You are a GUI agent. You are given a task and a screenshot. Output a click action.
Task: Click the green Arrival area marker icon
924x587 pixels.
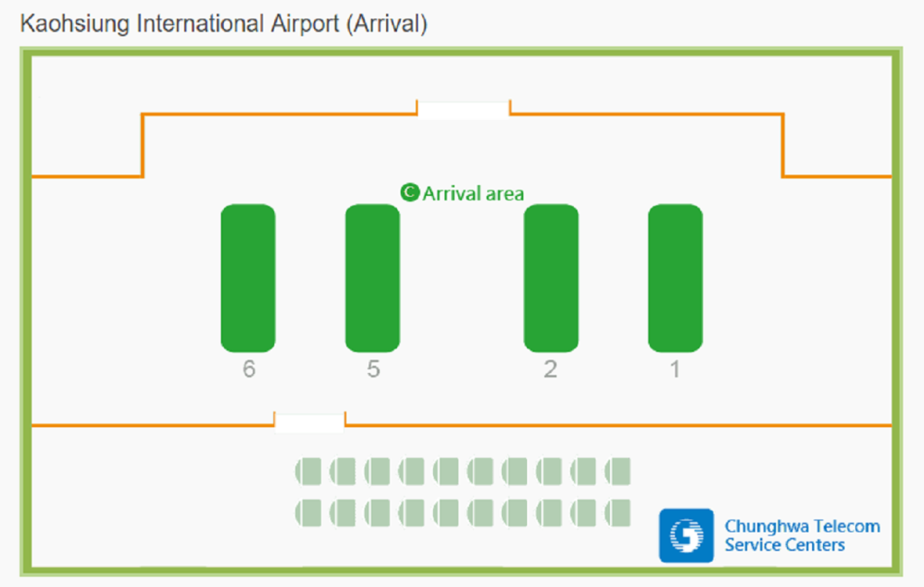(410, 192)
